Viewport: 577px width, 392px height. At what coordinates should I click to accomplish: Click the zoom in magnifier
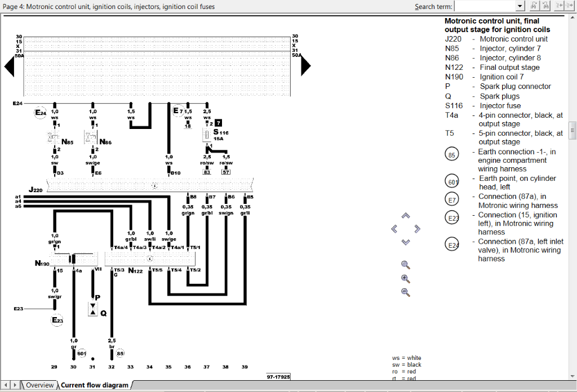pyautogui.click(x=405, y=278)
